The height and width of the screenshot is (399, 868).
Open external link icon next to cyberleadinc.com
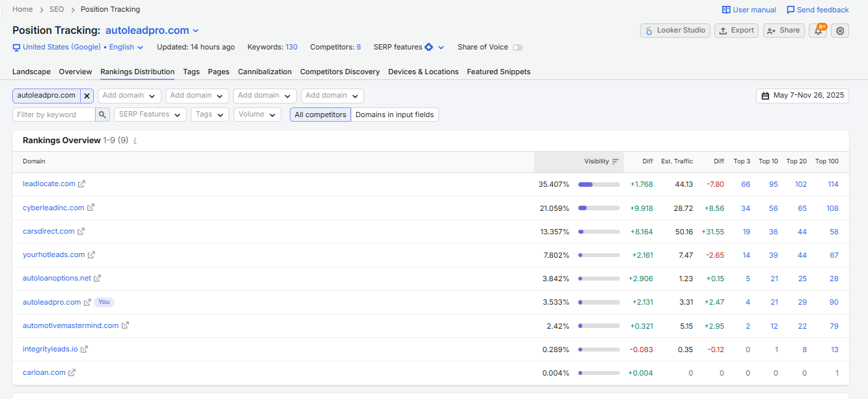pos(91,208)
